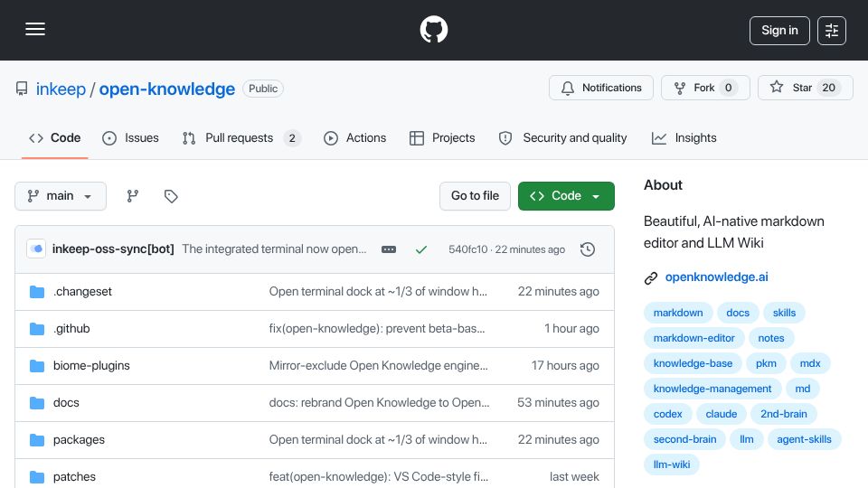Screen dimensions: 868x488
Task: View commit history clock icon
Action: click(x=588, y=249)
